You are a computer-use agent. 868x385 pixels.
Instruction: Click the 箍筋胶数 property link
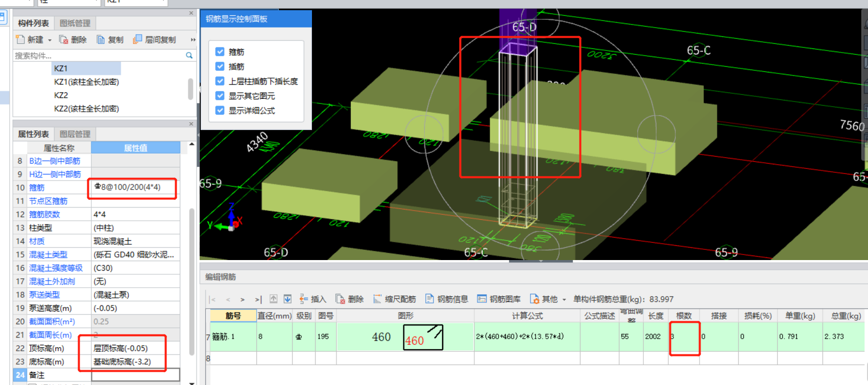coord(44,214)
